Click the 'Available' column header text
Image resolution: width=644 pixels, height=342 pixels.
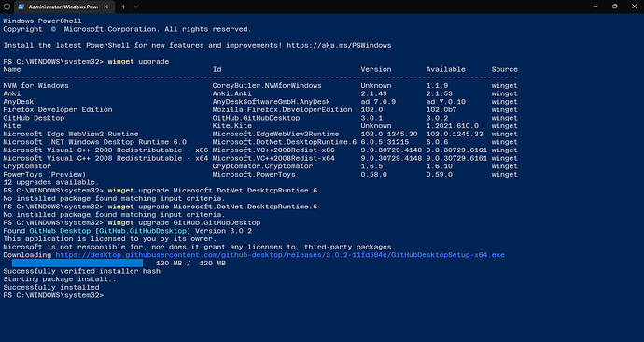pos(445,69)
